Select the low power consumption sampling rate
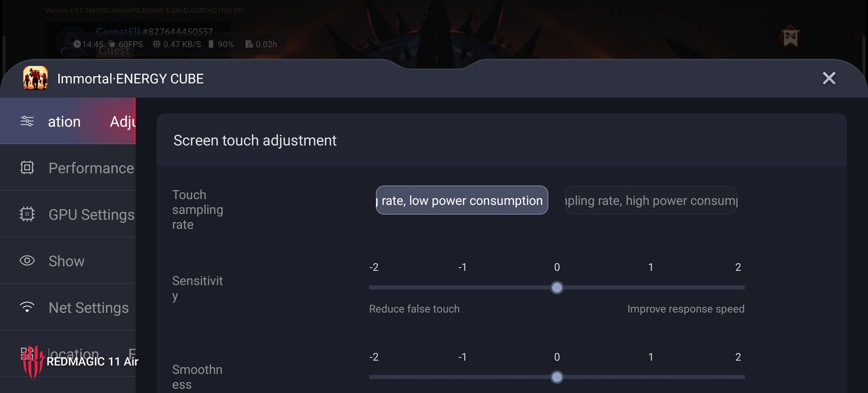Viewport: 868px width, 393px height. 462,200
